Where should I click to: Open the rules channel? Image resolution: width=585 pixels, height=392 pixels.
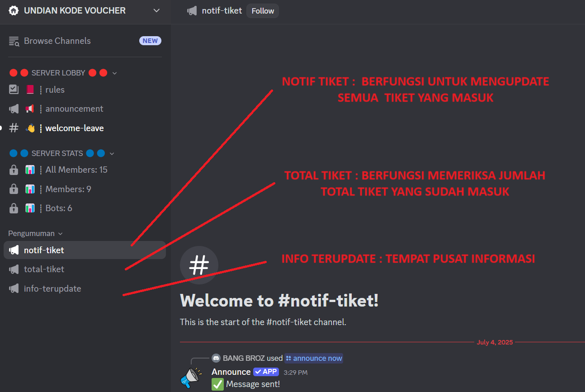[85, 90]
